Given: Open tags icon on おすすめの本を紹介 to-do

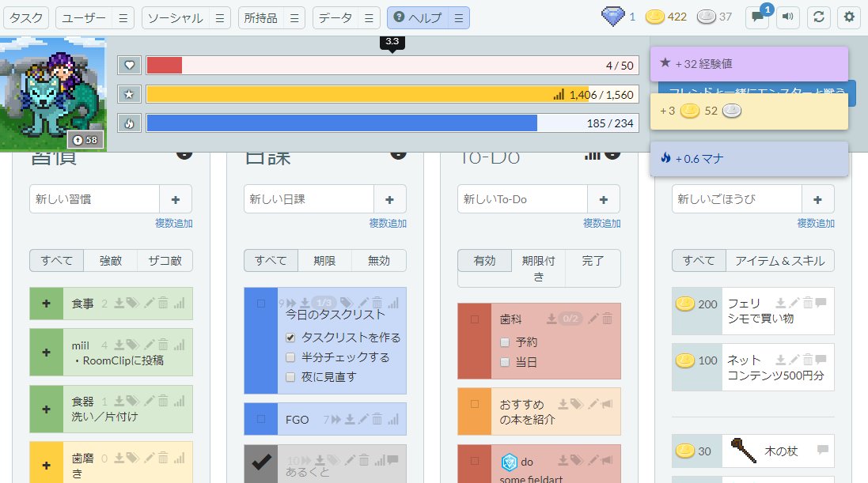Looking at the screenshot, I should pyautogui.click(x=577, y=404).
